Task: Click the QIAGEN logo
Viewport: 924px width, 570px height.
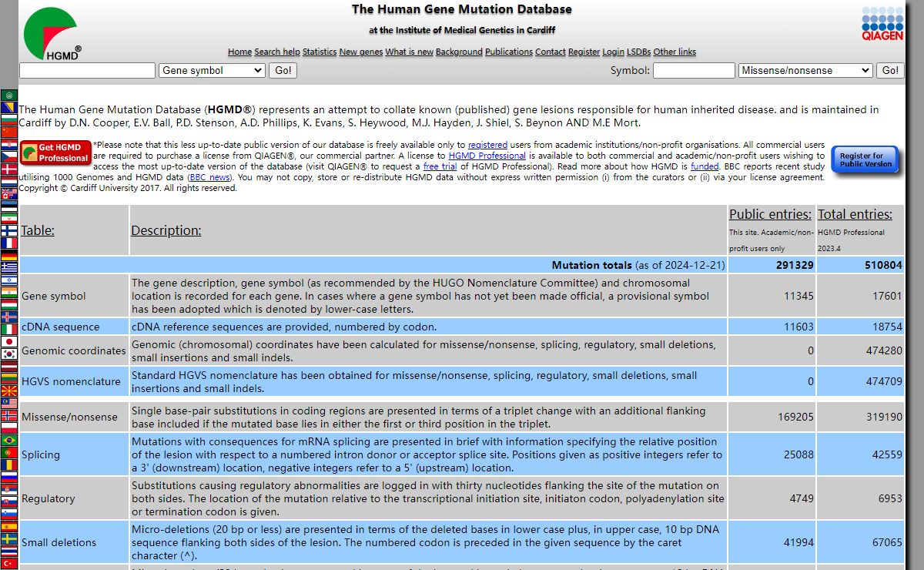Action: (882, 24)
